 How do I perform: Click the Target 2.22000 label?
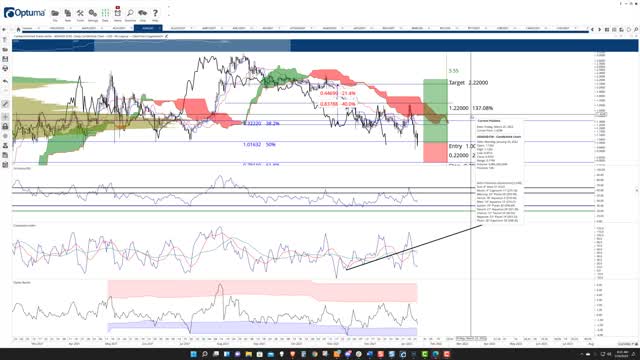pos(468,82)
